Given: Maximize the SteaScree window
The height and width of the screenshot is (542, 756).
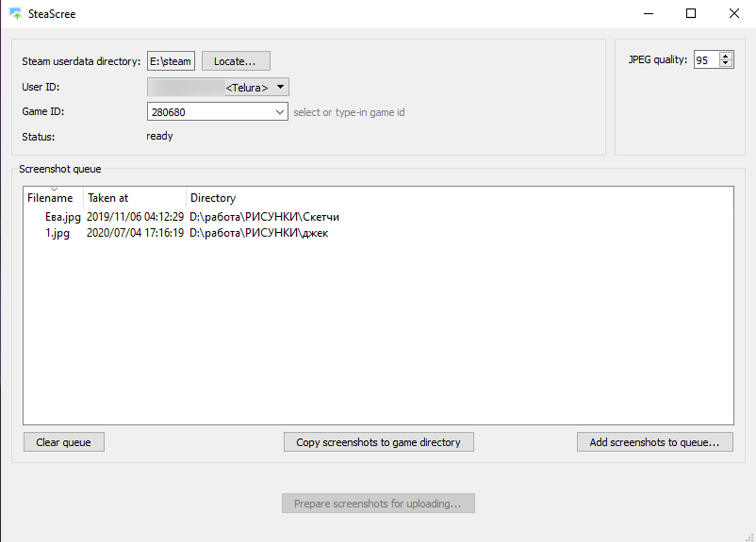Looking at the screenshot, I should [691, 14].
